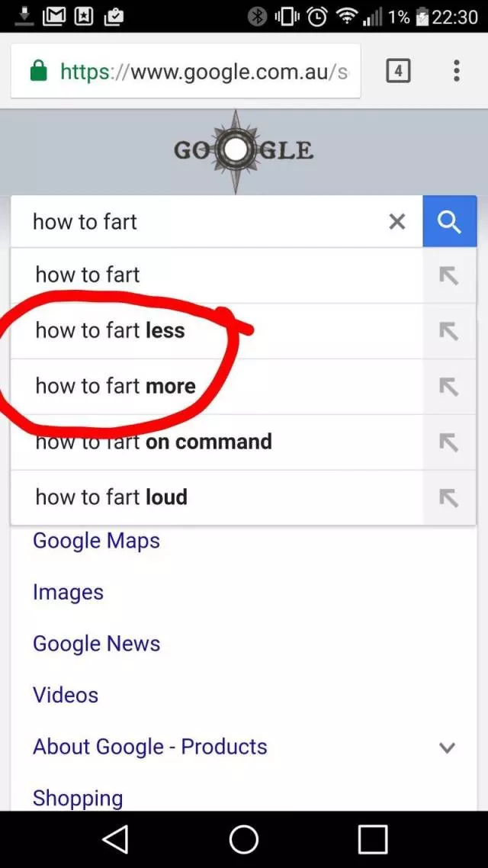Insert 'on command' suggestion via its arrow

(449, 442)
